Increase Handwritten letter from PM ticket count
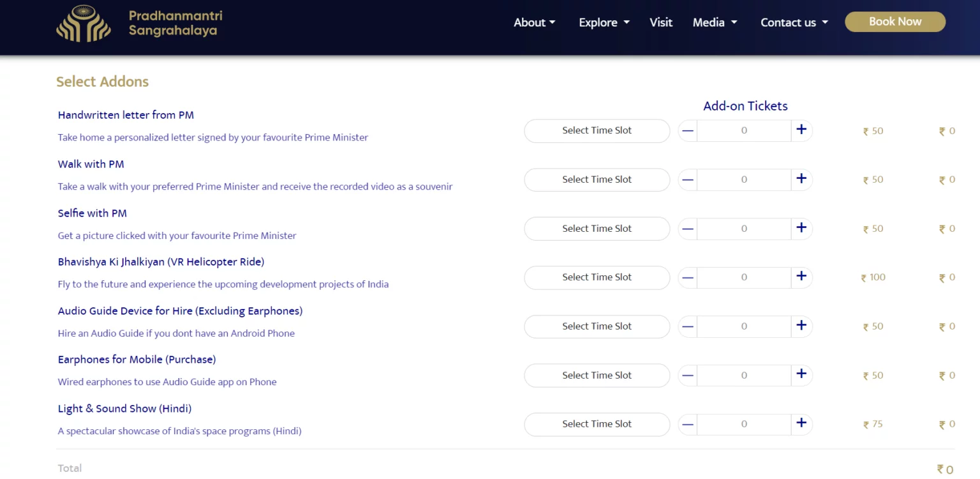Image resolution: width=980 pixels, height=479 pixels. pyautogui.click(x=801, y=130)
